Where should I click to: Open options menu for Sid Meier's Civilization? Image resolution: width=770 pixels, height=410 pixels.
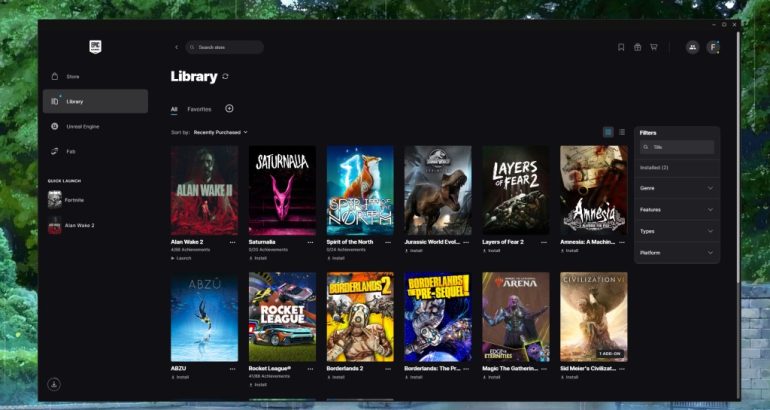(x=622, y=369)
